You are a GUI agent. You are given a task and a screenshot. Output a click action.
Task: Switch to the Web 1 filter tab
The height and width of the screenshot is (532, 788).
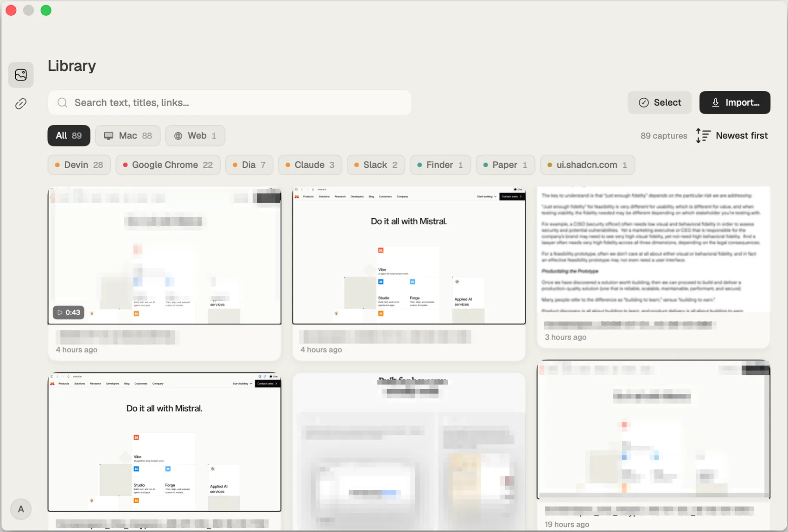[x=195, y=135]
